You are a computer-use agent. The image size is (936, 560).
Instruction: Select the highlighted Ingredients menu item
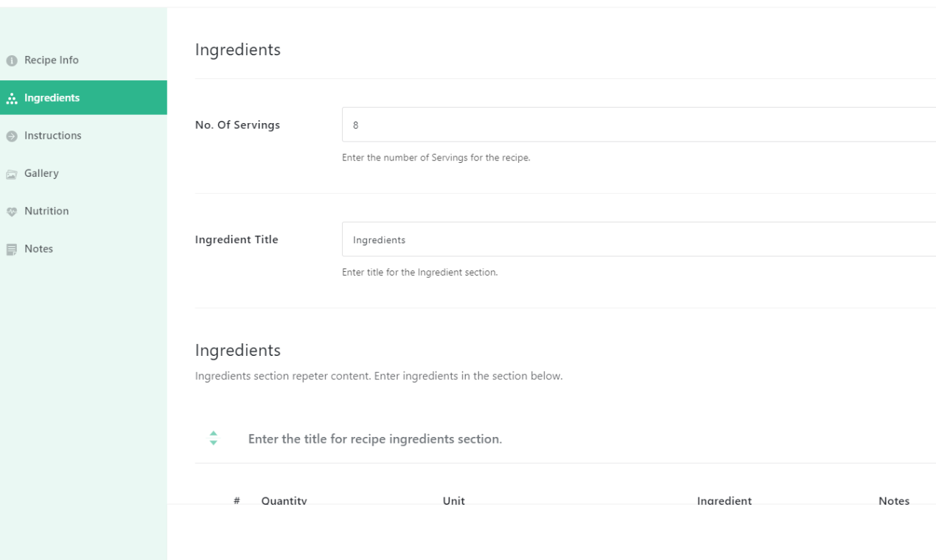(54, 97)
